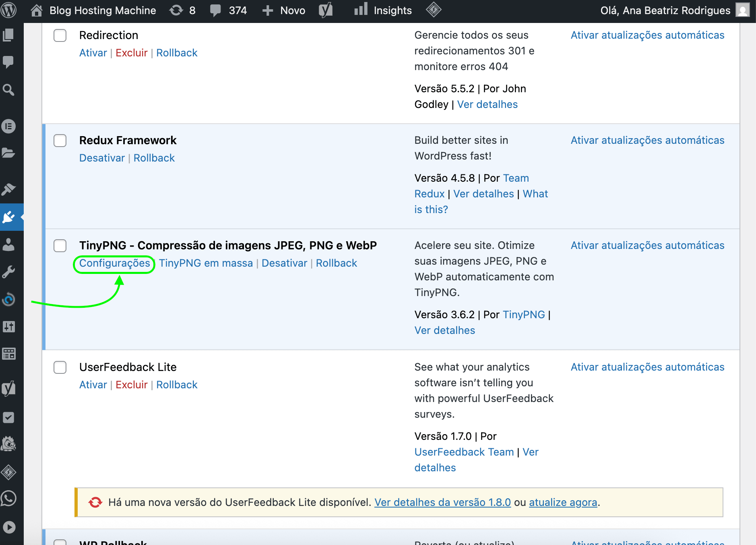Deactivate the TinyPNG plugin
The width and height of the screenshot is (756, 545).
coord(284,263)
